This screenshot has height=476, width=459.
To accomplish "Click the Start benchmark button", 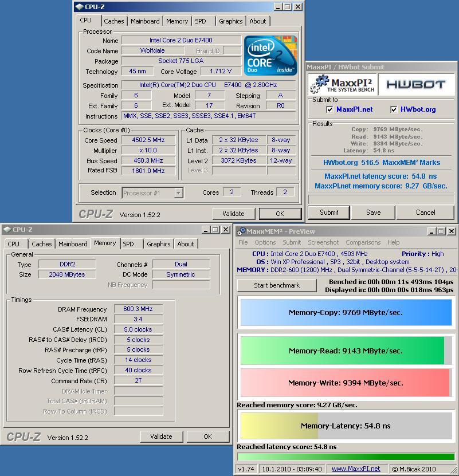I will click(x=277, y=285).
